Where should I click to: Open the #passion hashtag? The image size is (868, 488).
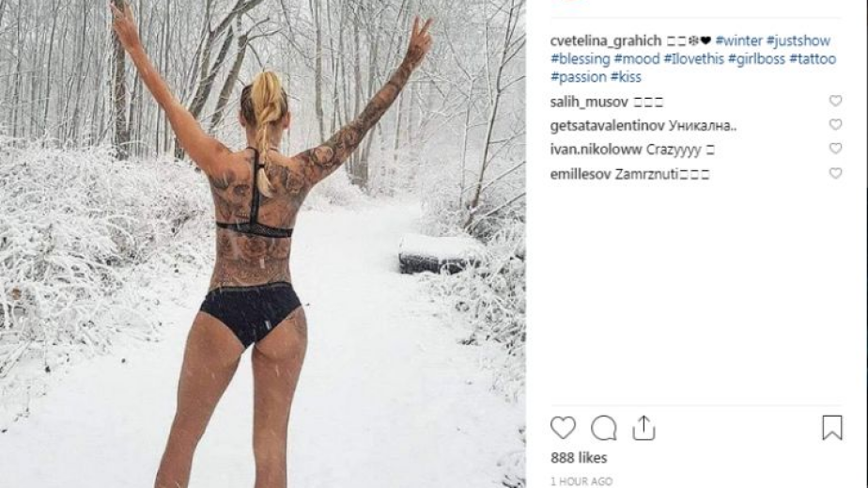(579, 77)
